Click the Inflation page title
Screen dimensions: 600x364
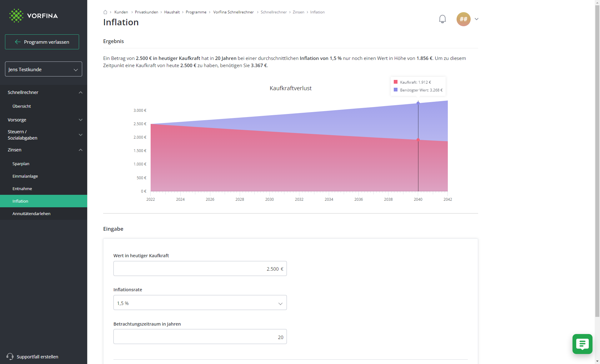121,22
